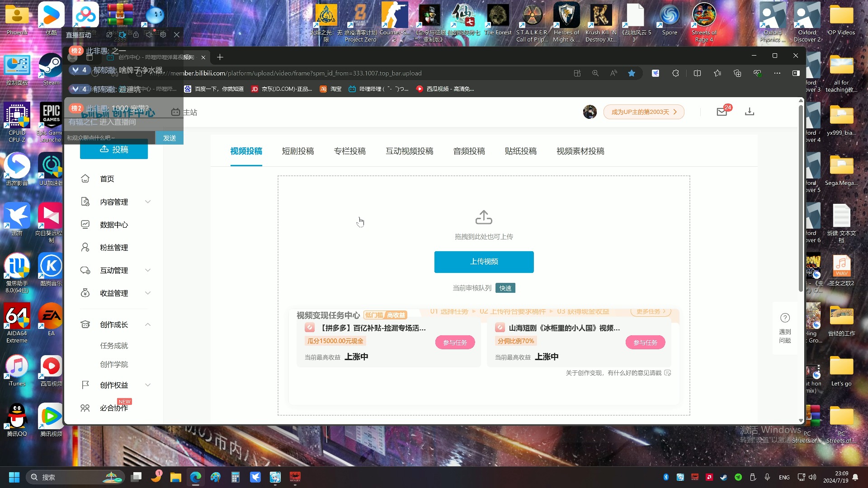Screen dimensions: 868x488
Task: Click profile avatar icon
Action: click(x=589, y=112)
